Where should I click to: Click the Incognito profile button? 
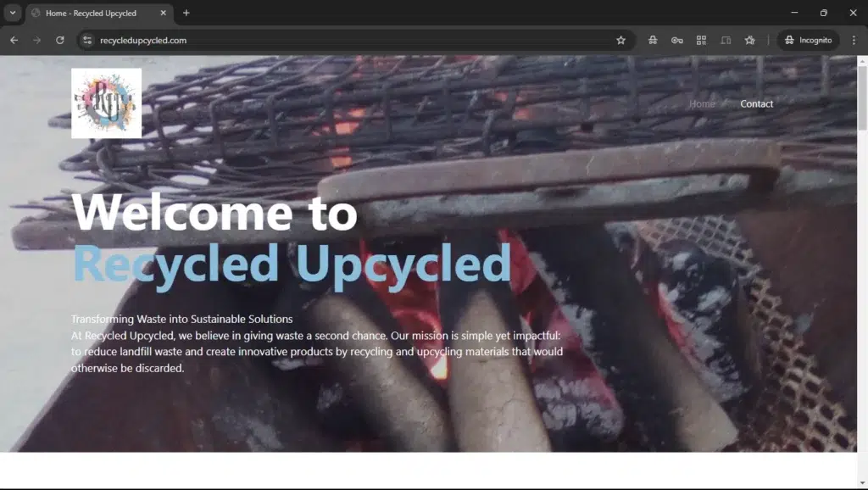point(808,40)
